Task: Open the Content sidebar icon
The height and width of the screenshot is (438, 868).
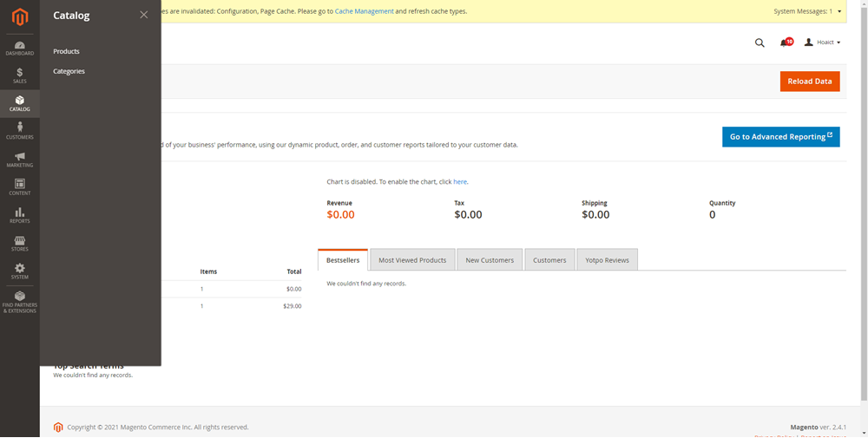Action: [x=19, y=187]
